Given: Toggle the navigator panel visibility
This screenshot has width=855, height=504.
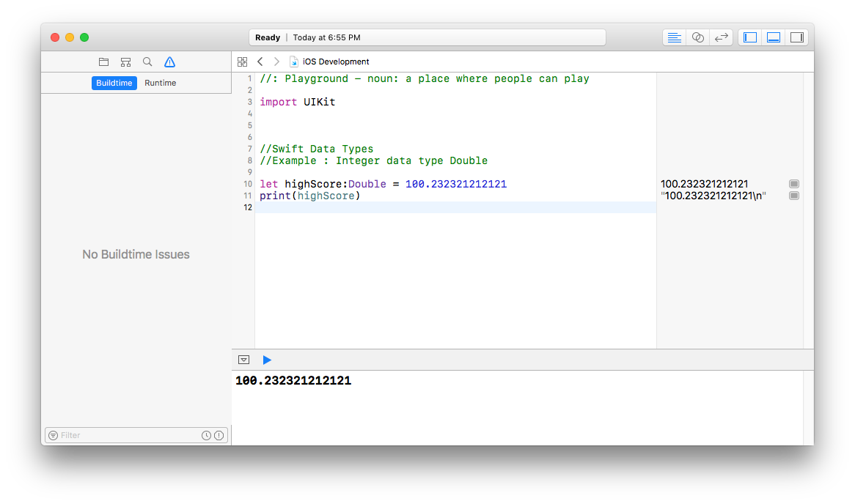Looking at the screenshot, I should tap(749, 37).
